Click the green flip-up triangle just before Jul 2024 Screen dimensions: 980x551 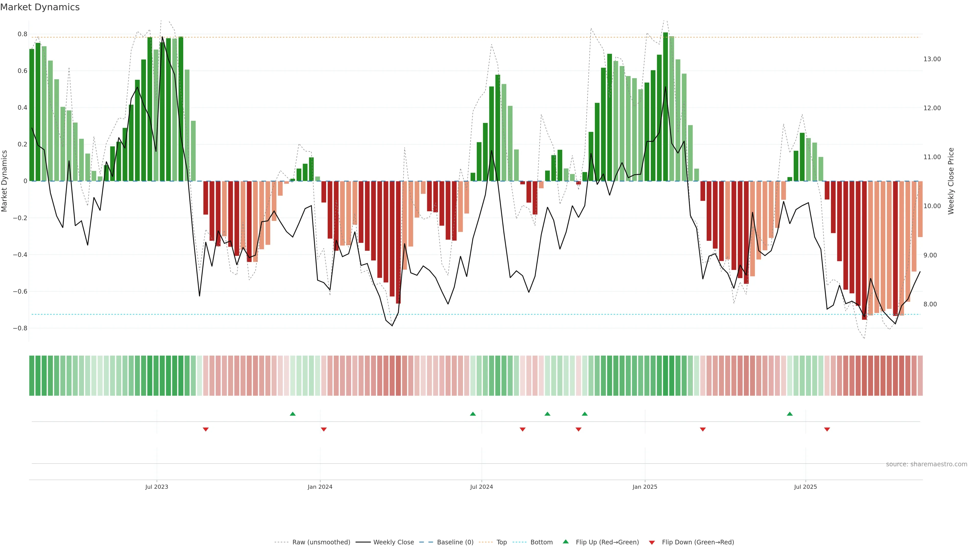(472, 414)
